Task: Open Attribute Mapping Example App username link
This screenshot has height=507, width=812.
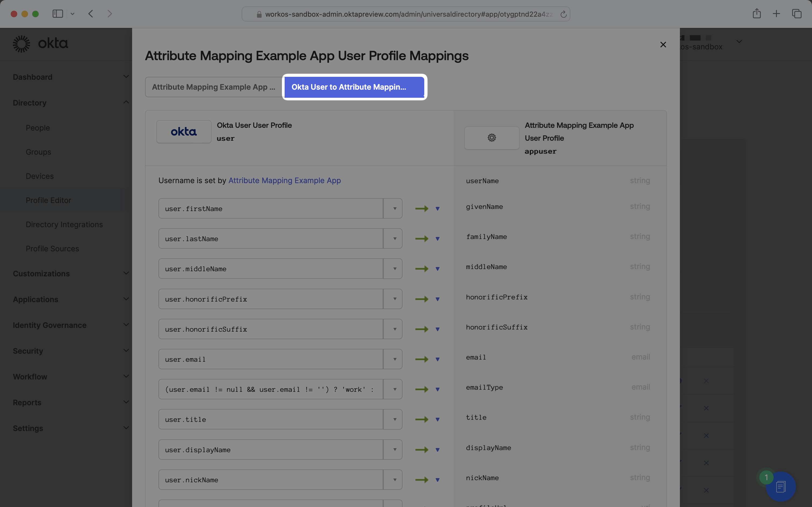Action: pyautogui.click(x=284, y=180)
